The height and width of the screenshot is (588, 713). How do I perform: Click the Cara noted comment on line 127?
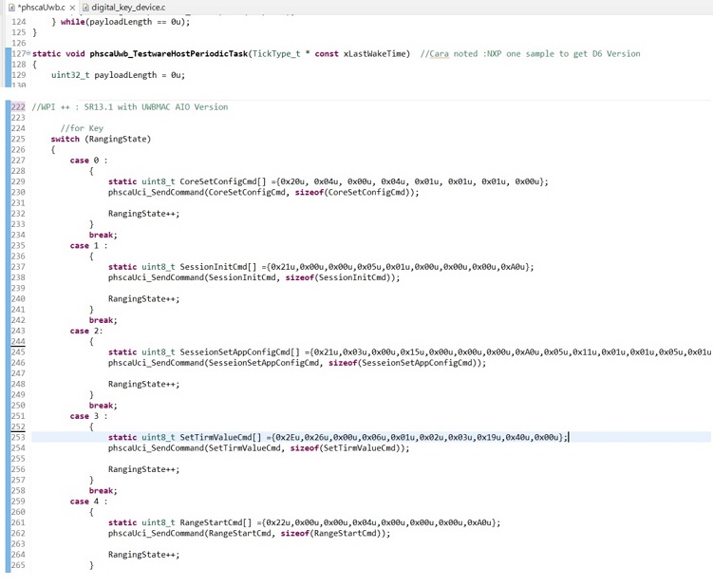point(530,54)
